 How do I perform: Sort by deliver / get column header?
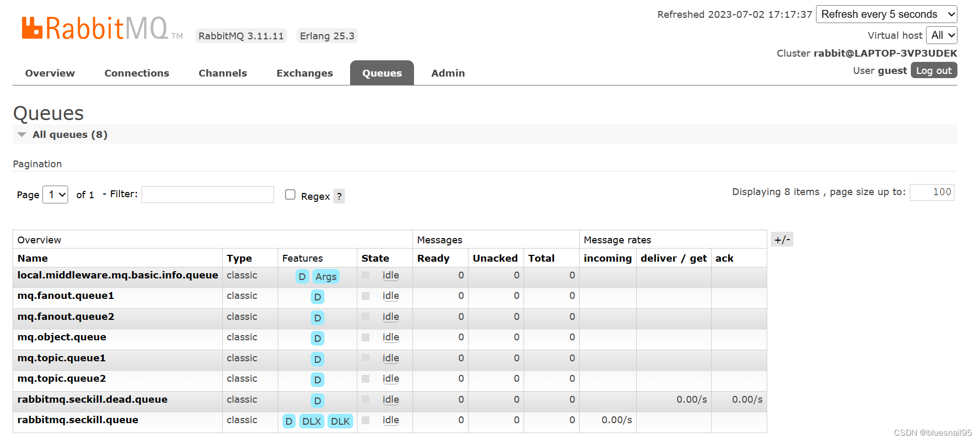(673, 258)
